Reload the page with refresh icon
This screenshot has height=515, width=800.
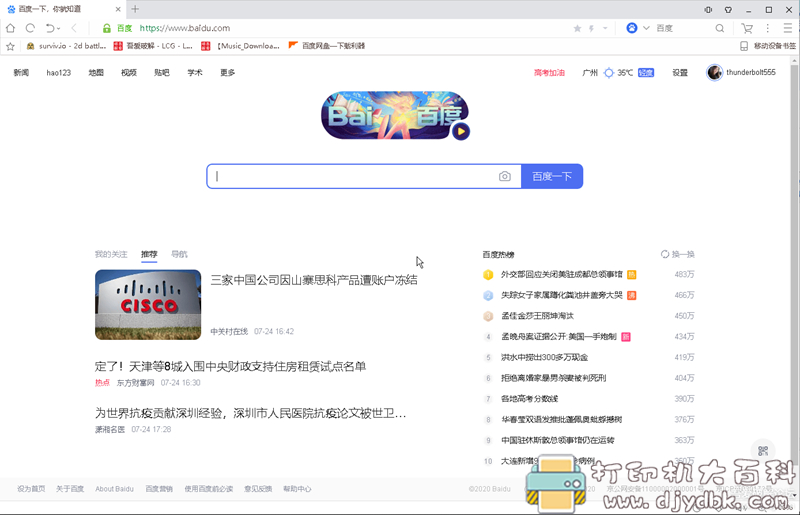click(x=30, y=28)
